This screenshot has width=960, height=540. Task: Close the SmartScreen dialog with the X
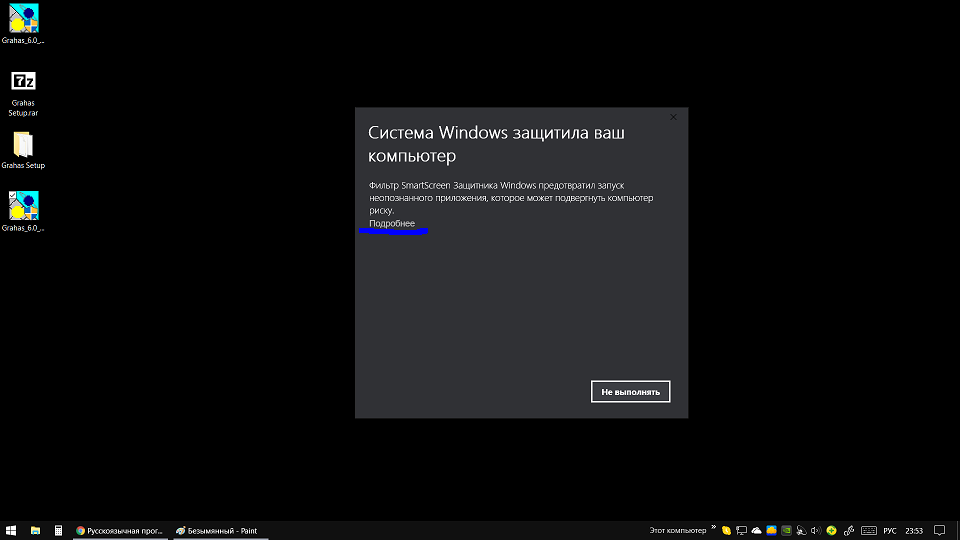point(673,117)
